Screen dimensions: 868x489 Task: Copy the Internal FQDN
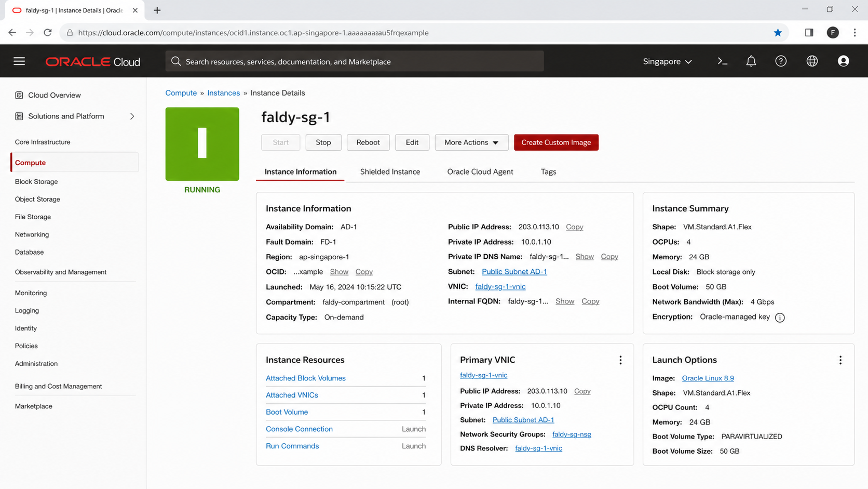point(590,301)
